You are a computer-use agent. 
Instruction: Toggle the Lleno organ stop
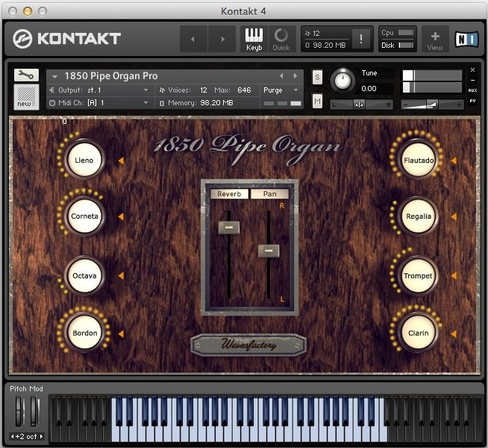[84, 160]
